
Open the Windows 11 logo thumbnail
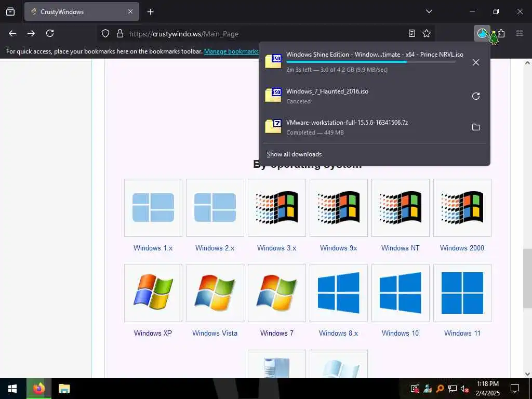coord(462,293)
